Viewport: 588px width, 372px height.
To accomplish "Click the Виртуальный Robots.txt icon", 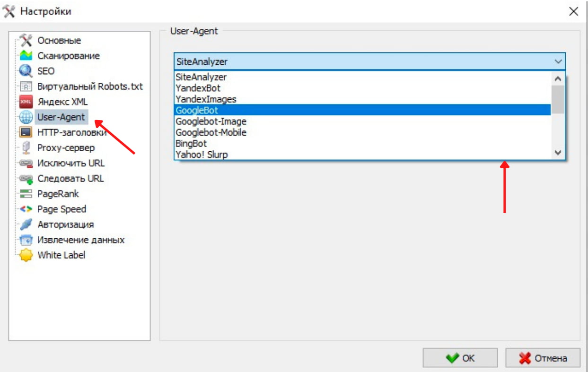I will [26, 87].
